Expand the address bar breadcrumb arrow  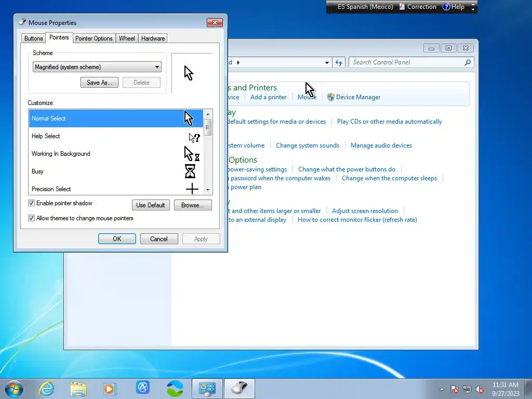click(x=238, y=62)
